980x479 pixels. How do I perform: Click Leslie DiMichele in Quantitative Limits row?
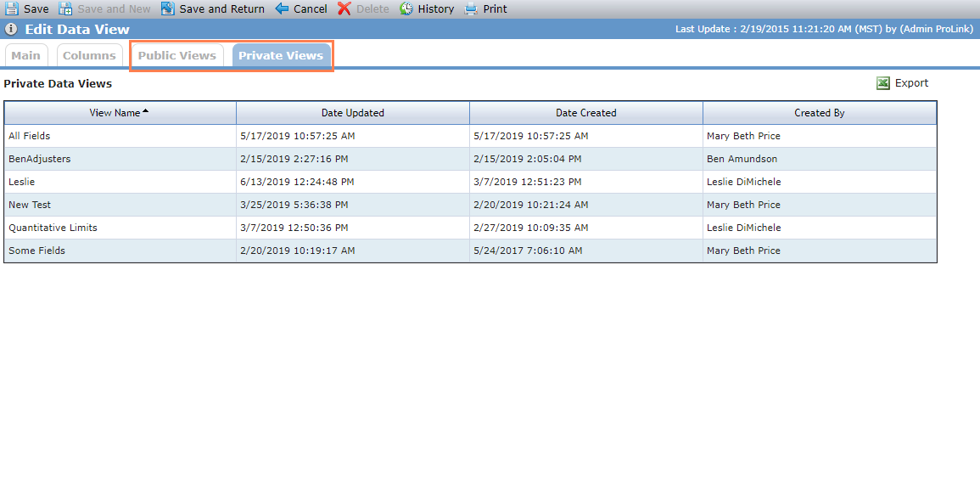[x=744, y=228]
